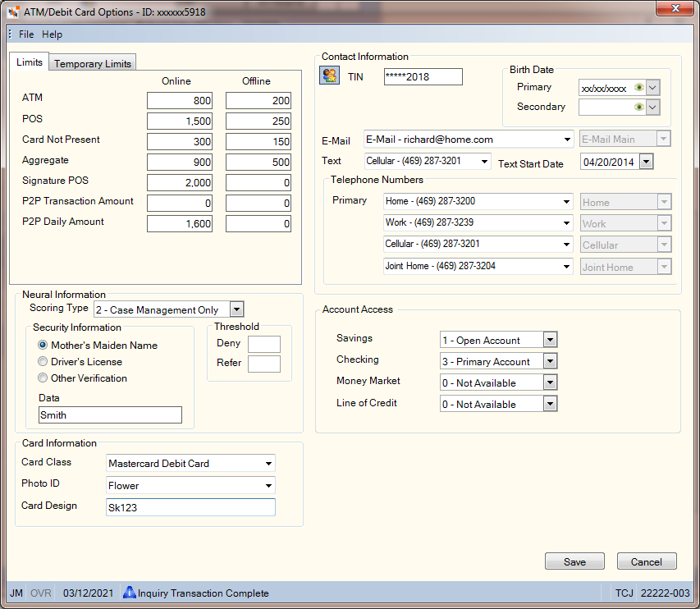Expand the Primary birth date dropdown arrow
The height and width of the screenshot is (609, 700).
point(652,88)
